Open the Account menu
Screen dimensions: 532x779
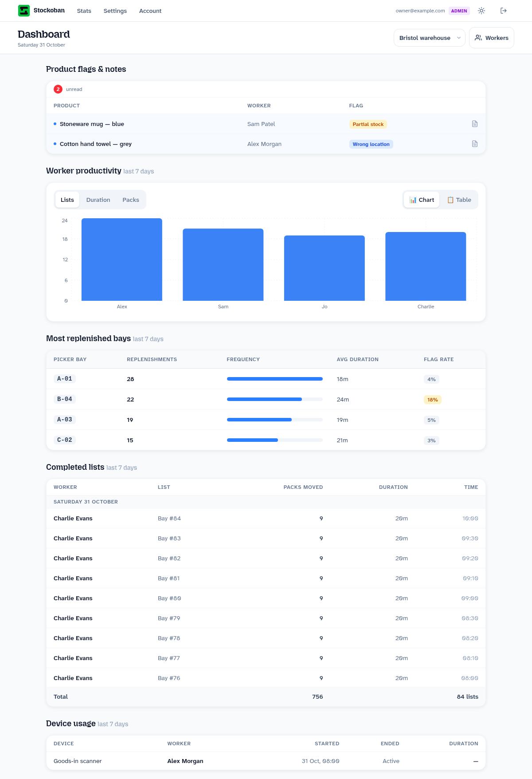pyautogui.click(x=150, y=11)
